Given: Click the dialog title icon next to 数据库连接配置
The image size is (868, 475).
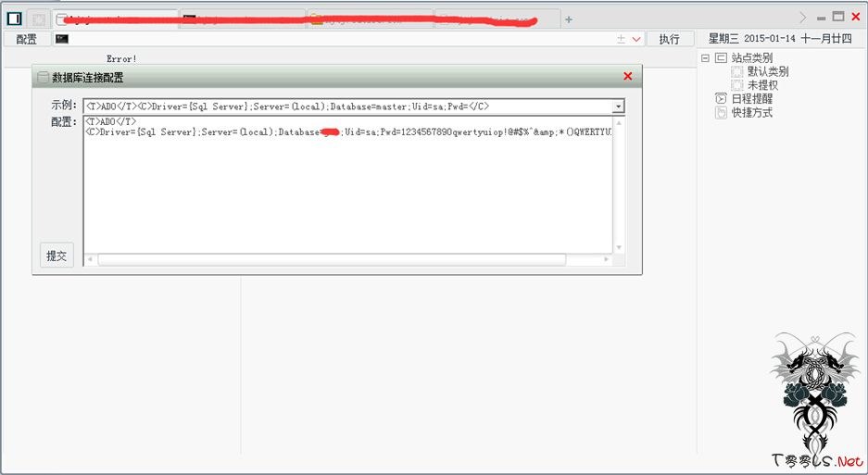Looking at the screenshot, I should (44, 77).
